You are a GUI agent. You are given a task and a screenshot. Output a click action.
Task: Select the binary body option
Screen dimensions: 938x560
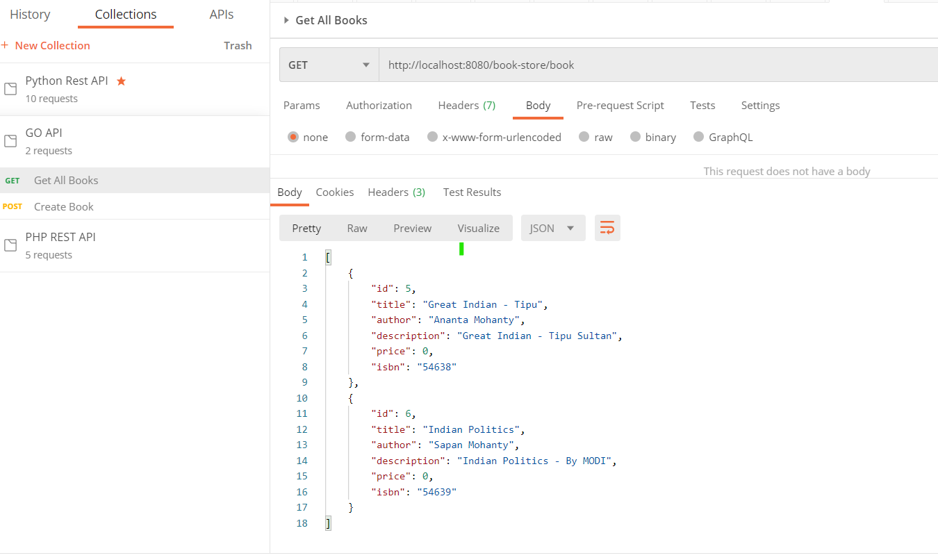[x=635, y=137]
